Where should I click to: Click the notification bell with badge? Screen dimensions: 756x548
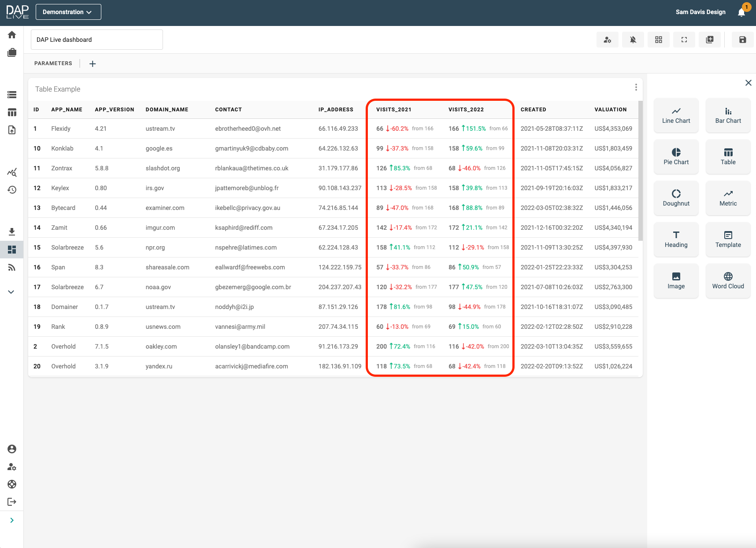(x=741, y=12)
